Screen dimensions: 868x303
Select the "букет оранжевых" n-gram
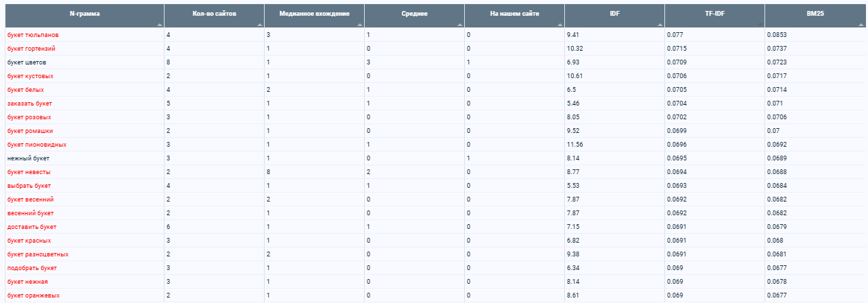coord(33,295)
